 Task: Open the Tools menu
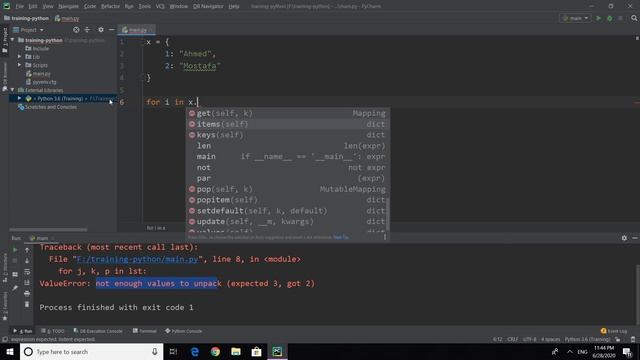[144, 6]
